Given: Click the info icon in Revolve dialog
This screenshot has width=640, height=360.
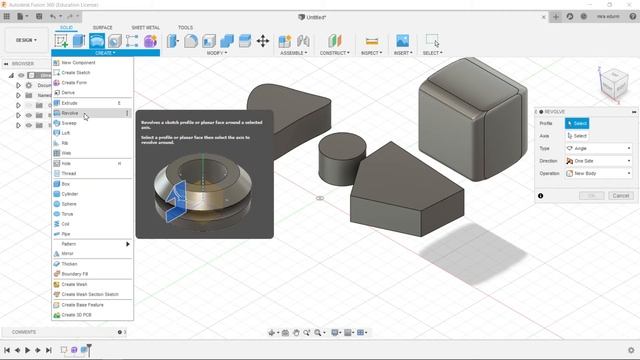Looking at the screenshot, I should [x=540, y=196].
